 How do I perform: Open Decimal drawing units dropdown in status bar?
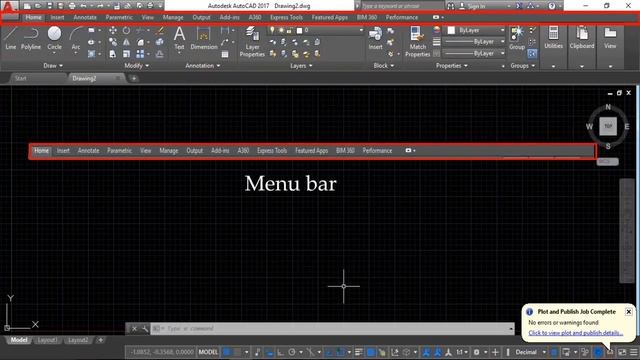pos(530,352)
